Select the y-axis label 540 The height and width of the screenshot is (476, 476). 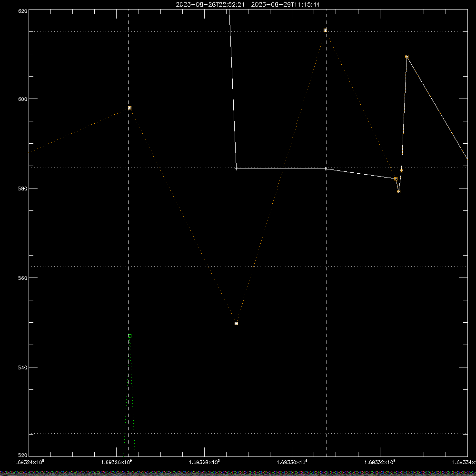pos(23,367)
